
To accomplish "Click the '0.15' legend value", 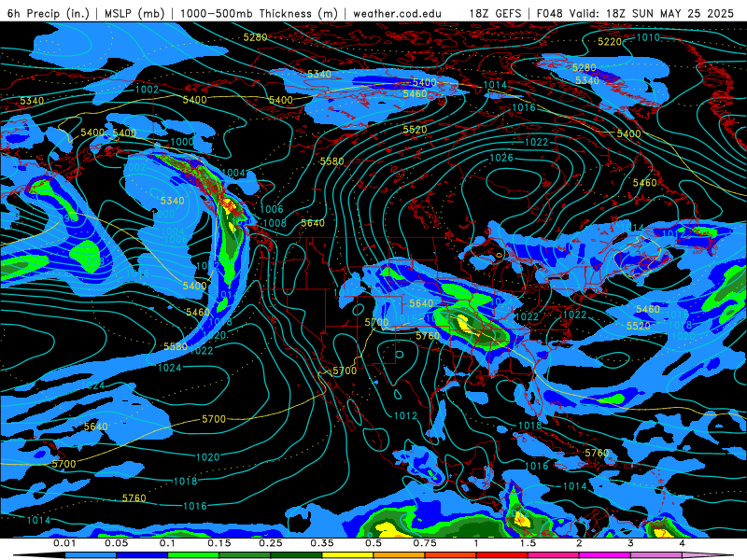I will pos(219,543).
